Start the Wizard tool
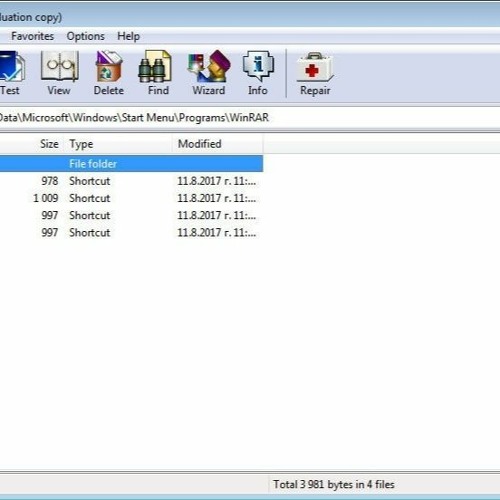Image resolution: width=500 pixels, height=500 pixels. click(209, 67)
